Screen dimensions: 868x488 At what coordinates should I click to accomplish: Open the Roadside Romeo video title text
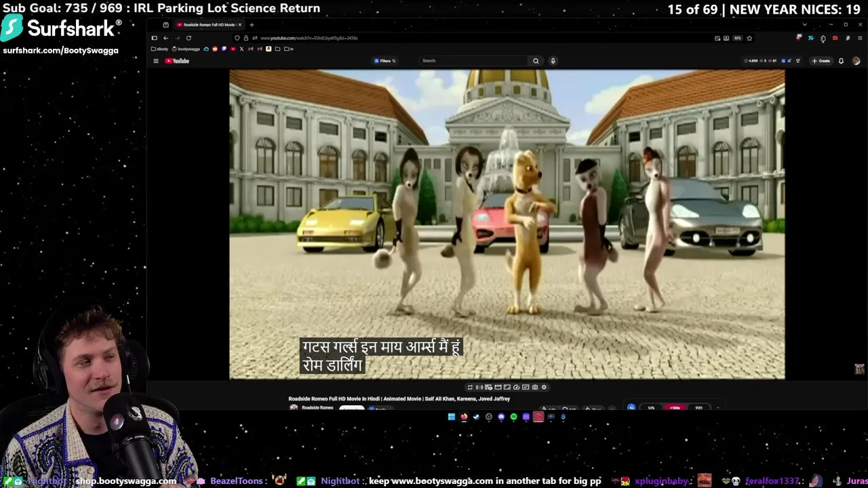point(399,399)
